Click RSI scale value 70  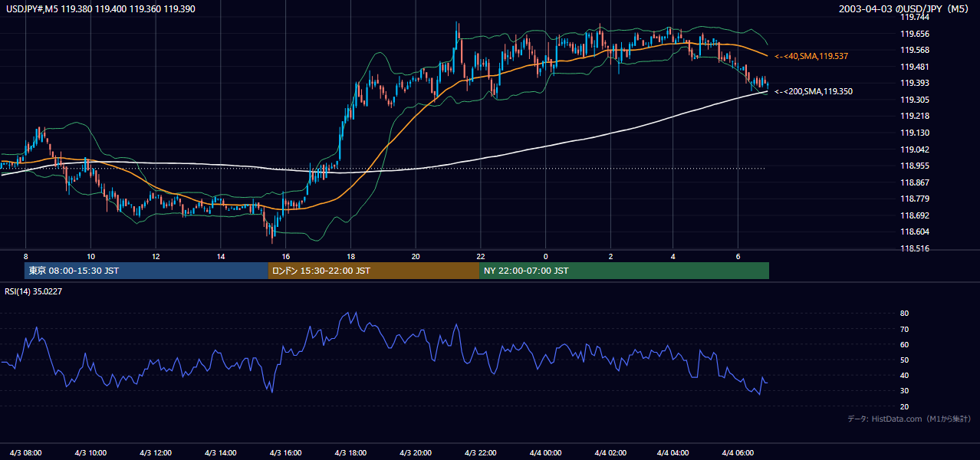coord(905,329)
